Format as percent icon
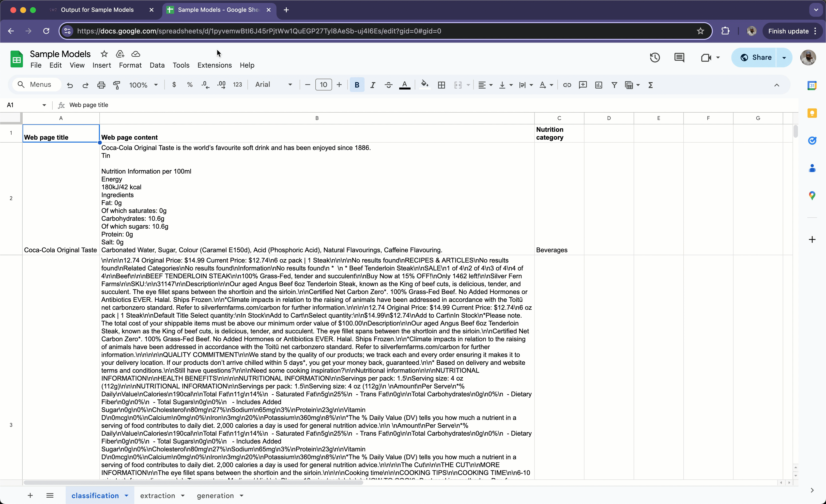 (x=190, y=85)
